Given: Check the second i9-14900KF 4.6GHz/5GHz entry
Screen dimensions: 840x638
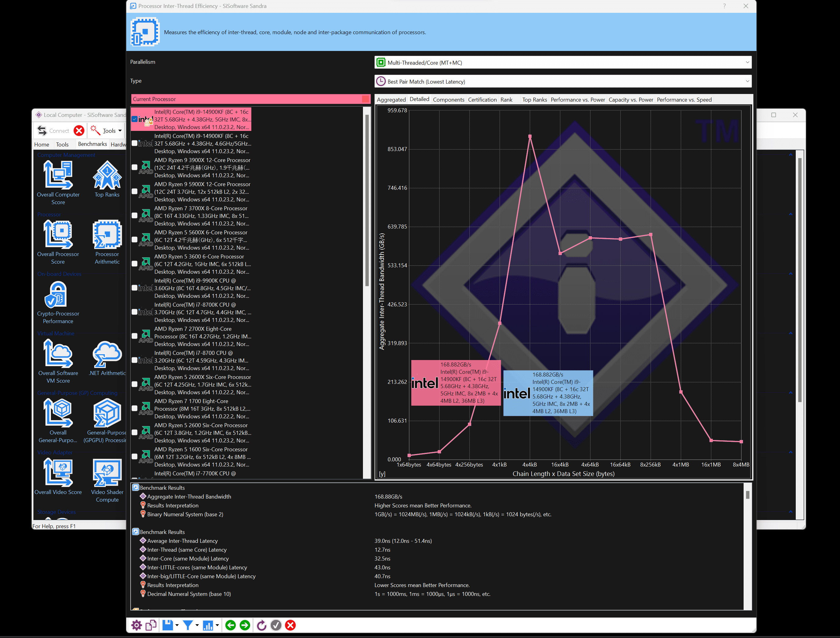Looking at the screenshot, I should click(x=135, y=143).
